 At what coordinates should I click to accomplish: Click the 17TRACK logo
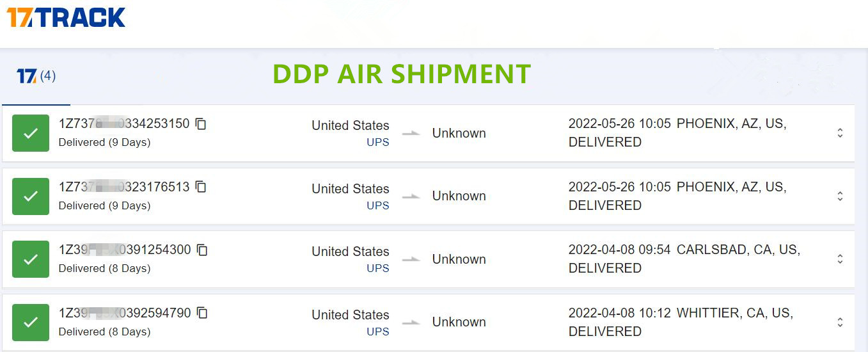(x=67, y=18)
